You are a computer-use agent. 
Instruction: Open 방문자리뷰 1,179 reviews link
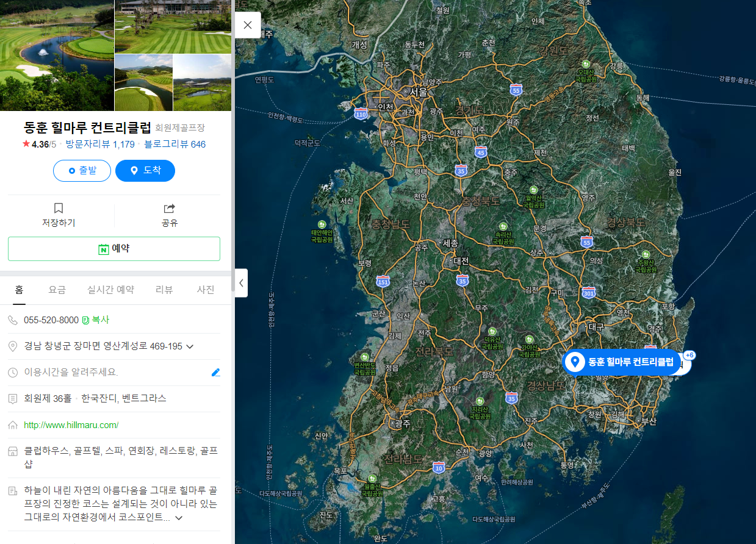(100, 145)
